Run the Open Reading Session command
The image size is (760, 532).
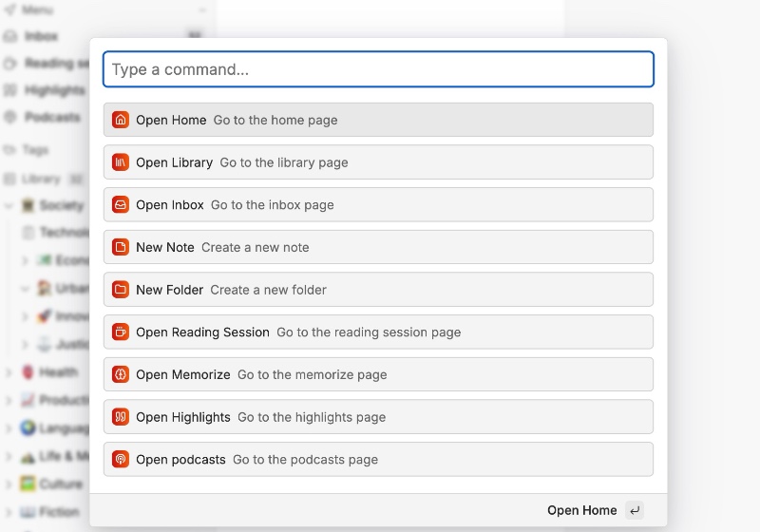[378, 332]
